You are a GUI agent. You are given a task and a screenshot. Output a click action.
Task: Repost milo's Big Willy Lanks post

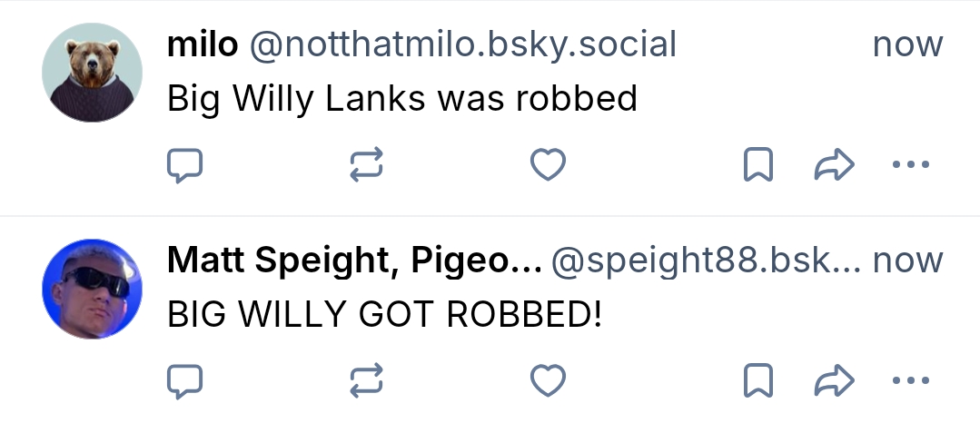pos(366,165)
